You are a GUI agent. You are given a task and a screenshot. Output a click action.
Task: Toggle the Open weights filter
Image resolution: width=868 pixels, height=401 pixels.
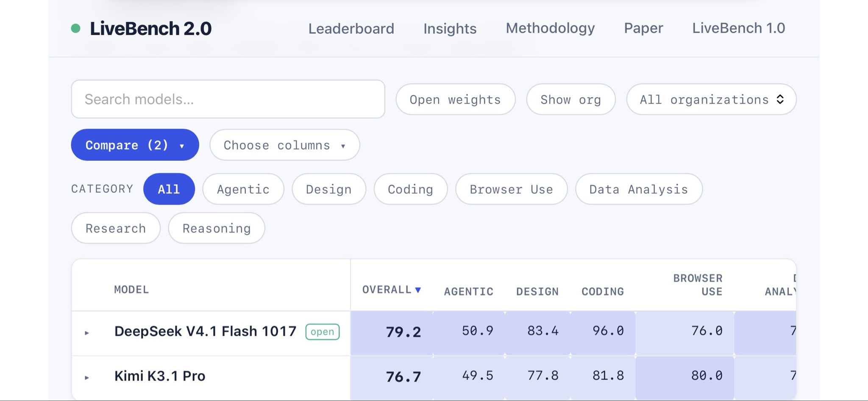pos(455,100)
